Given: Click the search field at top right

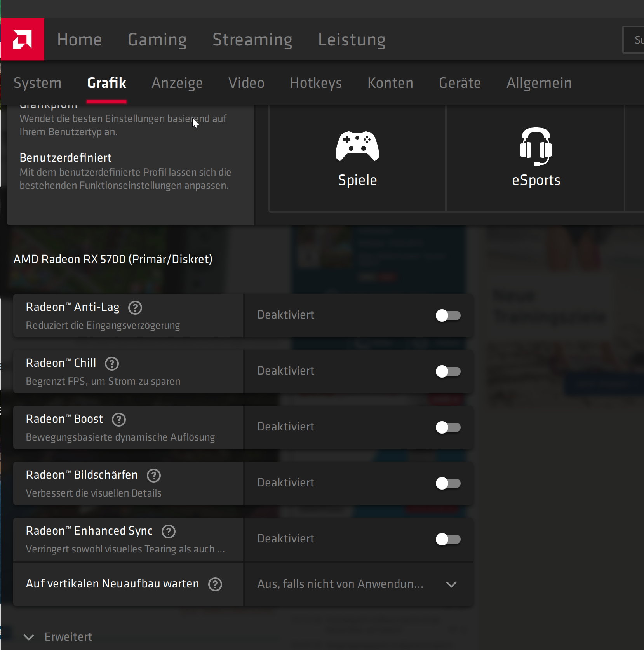Looking at the screenshot, I should point(634,40).
